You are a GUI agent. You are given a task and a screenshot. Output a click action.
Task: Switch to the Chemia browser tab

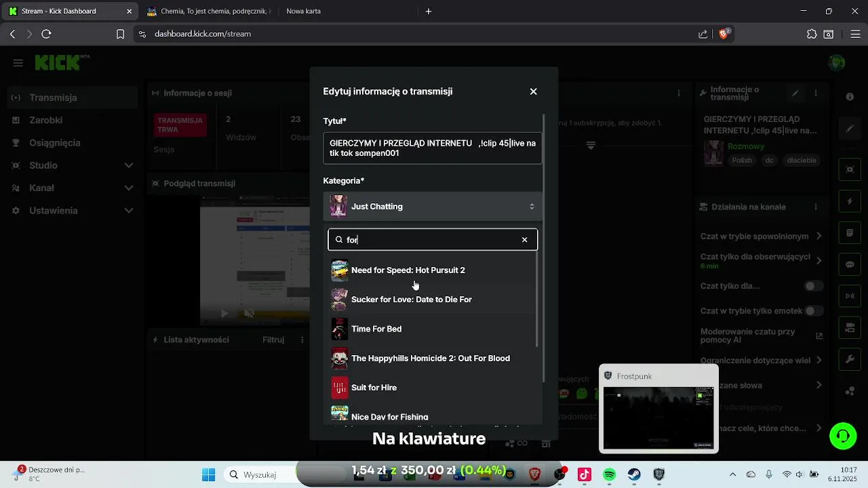point(208,11)
